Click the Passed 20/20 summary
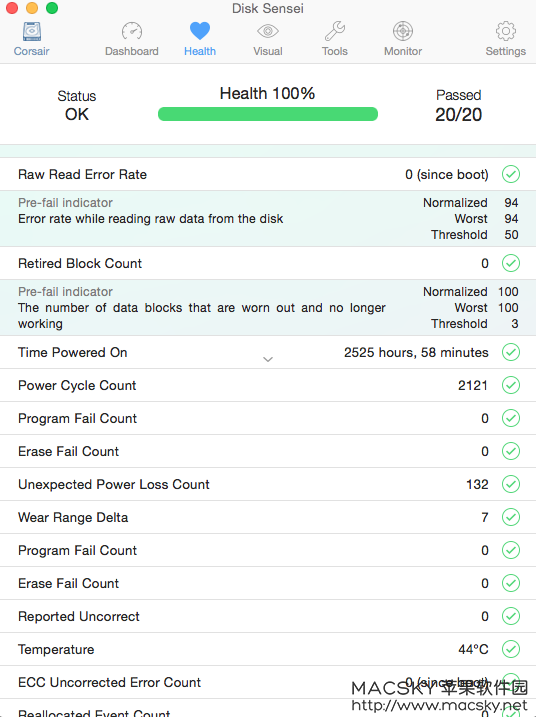The image size is (536, 717). (458, 106)
